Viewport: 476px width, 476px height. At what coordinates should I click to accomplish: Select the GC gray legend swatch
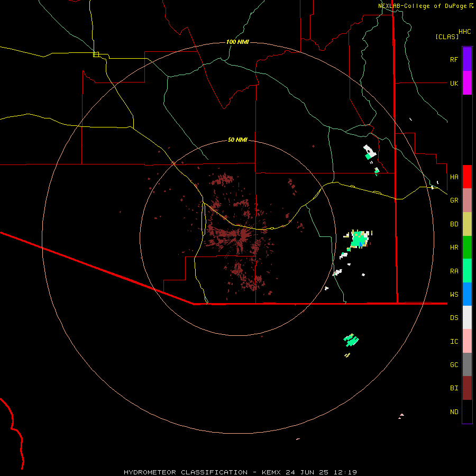[467, 364]
